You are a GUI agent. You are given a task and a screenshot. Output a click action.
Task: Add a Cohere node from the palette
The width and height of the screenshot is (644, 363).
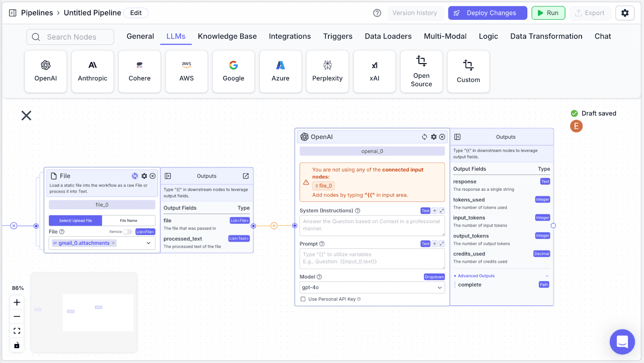coord(140,72)
